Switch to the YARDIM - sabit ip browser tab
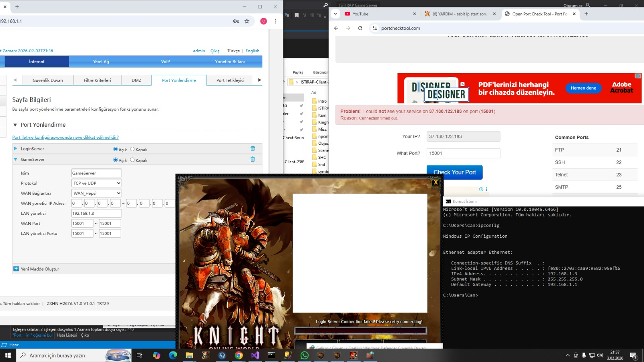 click(x=460, y=14)
